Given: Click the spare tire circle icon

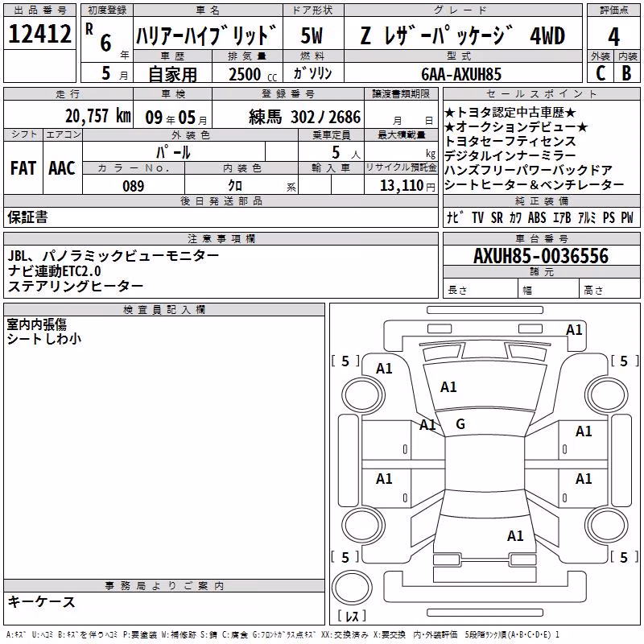Looking at the screenshot, I should pyautogui.click(x=352, y=588).
